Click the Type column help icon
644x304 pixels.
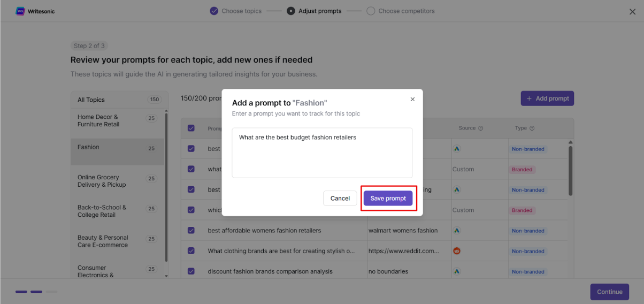point(532,128)
